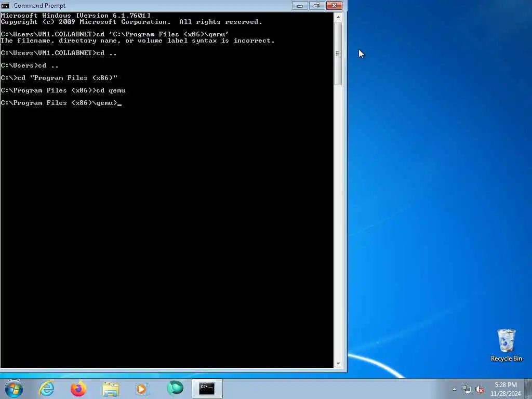Open the Windows Start menu orb
Screen dimensions: 532x399
[14, 389]
